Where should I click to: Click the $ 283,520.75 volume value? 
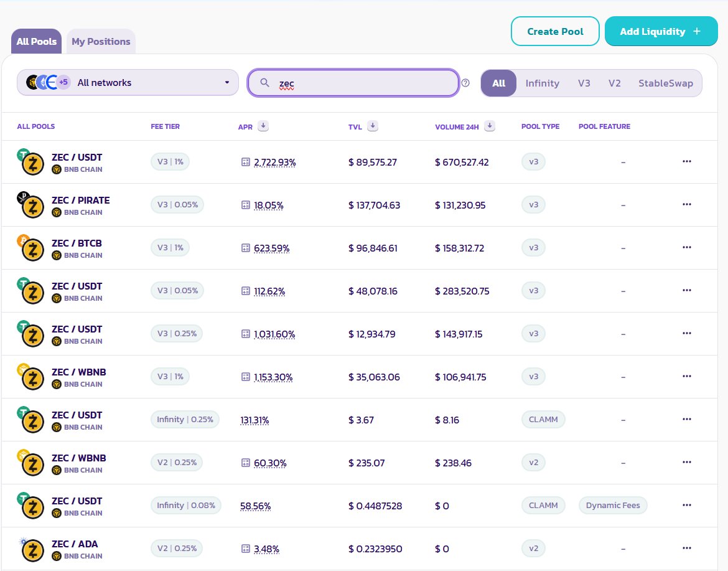tap(462, 291)
